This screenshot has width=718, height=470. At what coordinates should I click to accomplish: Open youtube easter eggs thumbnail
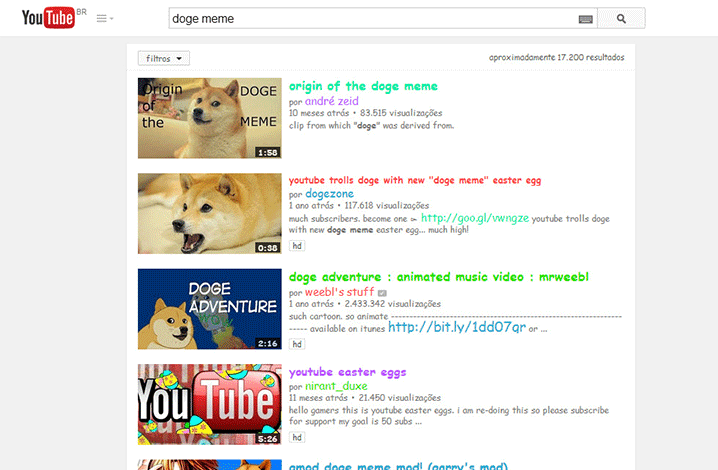[210, 404]
